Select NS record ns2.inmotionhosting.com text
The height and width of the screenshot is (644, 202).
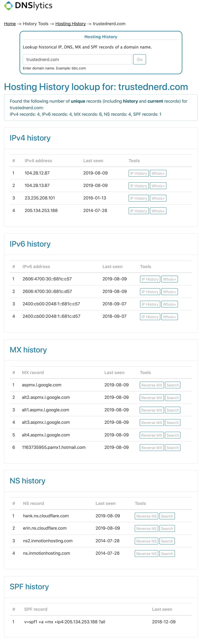pos(48,541)
